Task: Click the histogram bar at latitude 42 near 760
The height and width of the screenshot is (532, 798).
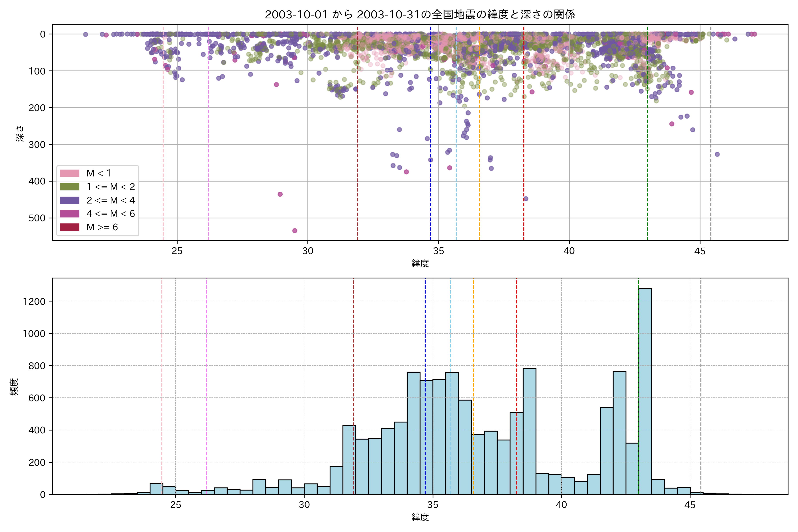Action: click(620, 433)
